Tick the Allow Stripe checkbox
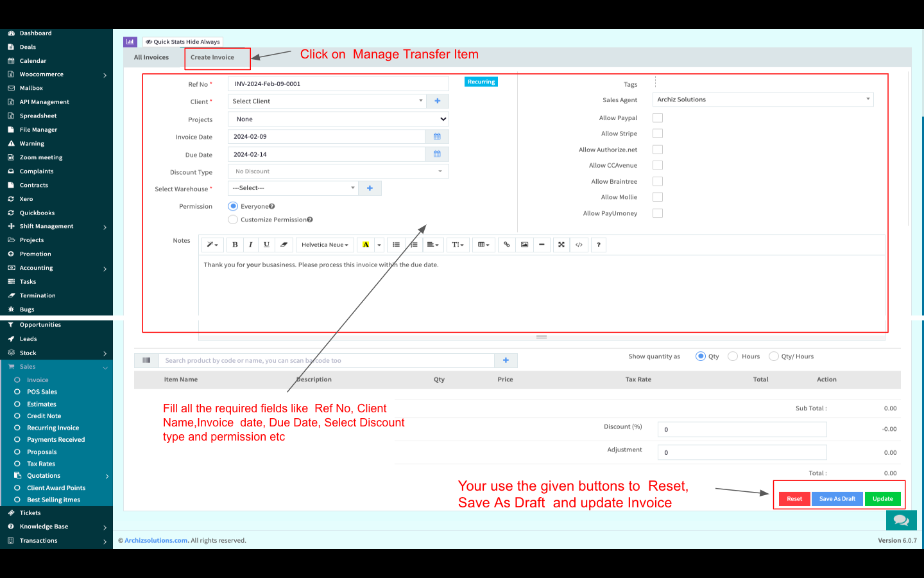The height and width of the screenshot is (578, 924). tap(658, 134)
